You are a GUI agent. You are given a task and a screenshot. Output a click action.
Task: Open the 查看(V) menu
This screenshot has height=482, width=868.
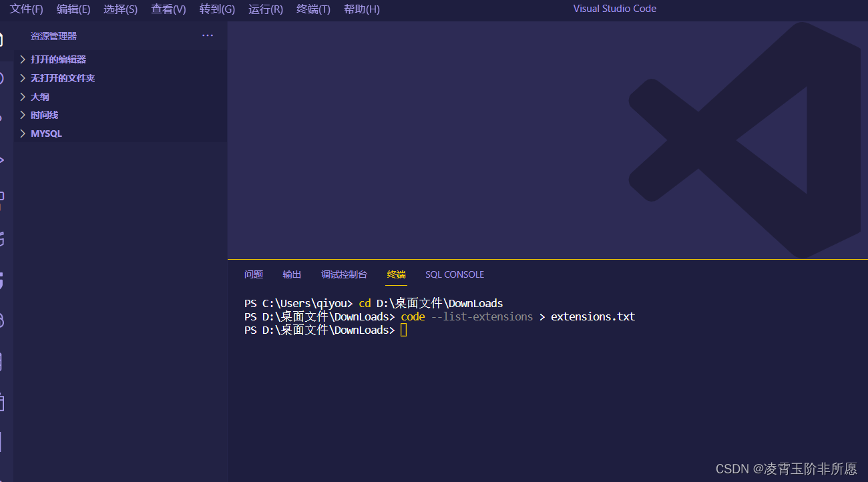click(x=168, y=9)
